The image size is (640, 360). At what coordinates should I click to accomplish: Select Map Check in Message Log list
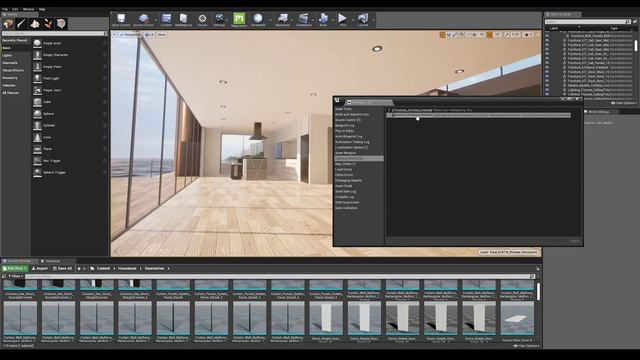coord(345,164)
